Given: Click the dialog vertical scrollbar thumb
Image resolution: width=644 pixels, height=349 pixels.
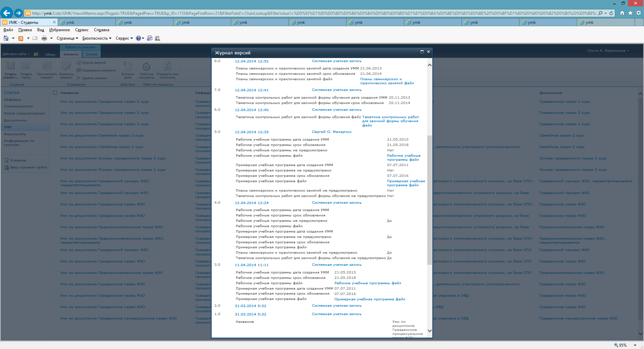Looking at the screenshot, I should 429,200.
